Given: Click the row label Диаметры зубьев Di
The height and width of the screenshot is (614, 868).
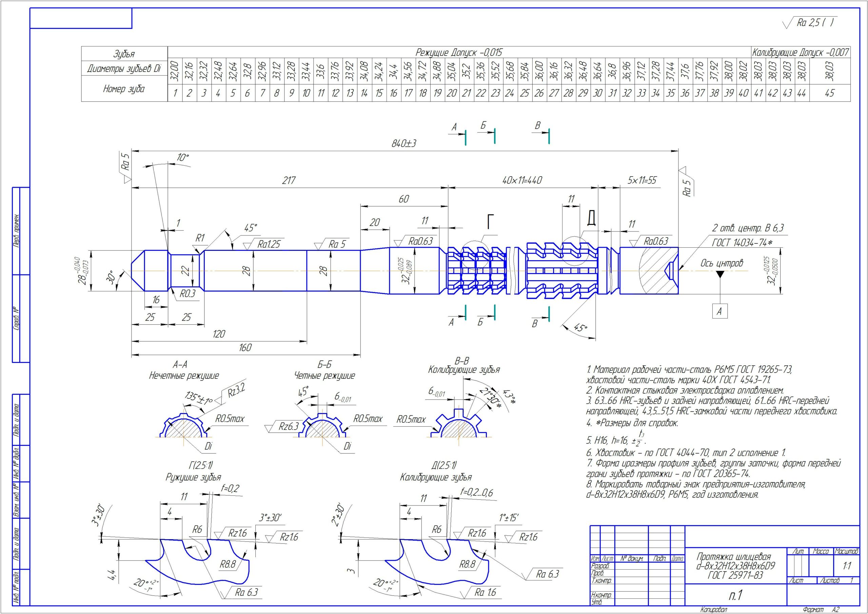Looking at the screenshot, I should coord(124,68).
